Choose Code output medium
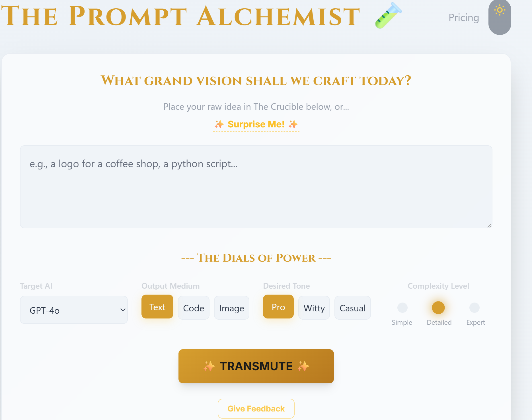Screen dimensions: 532x420 pyautogui.click(x=194, y=308)
